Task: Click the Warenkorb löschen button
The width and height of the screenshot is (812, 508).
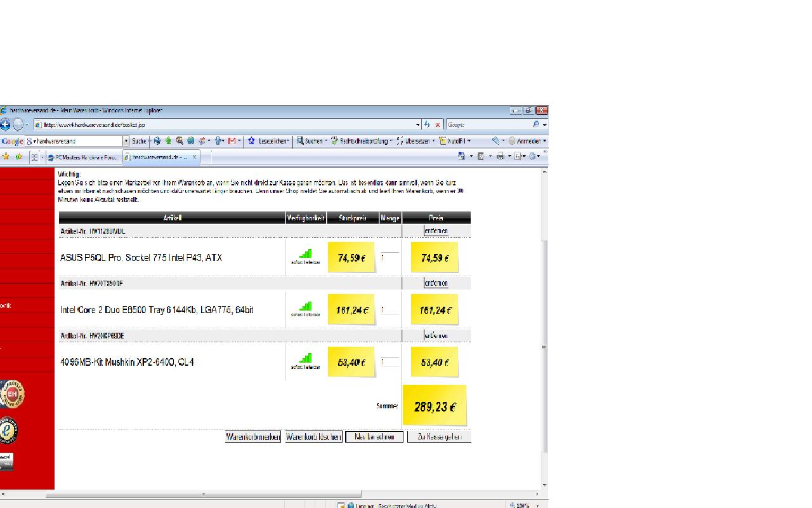Action: 313,437
